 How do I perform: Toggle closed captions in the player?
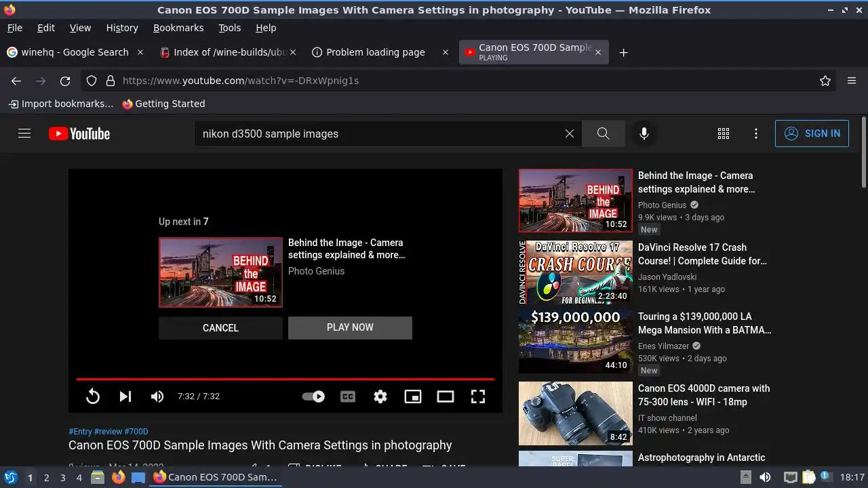pyautogui.click(x=348, y=396)
